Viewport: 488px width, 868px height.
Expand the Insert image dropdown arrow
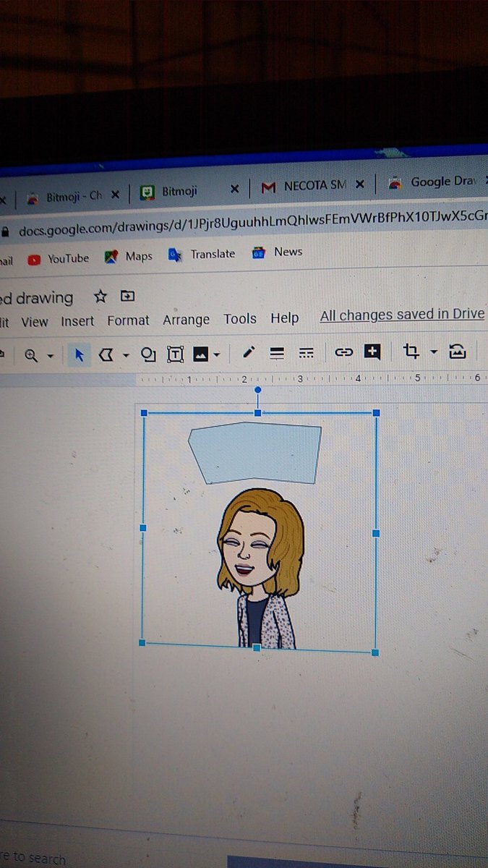pyautogui.click(x=217, y=354)
